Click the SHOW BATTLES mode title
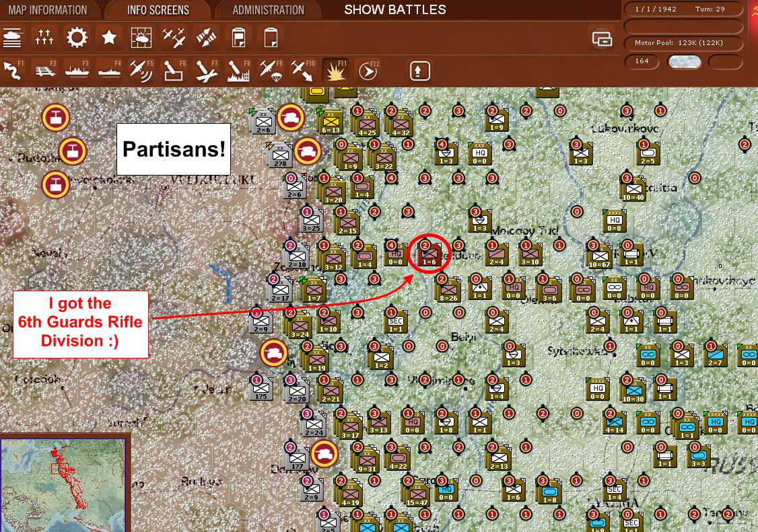 point(395,9)
